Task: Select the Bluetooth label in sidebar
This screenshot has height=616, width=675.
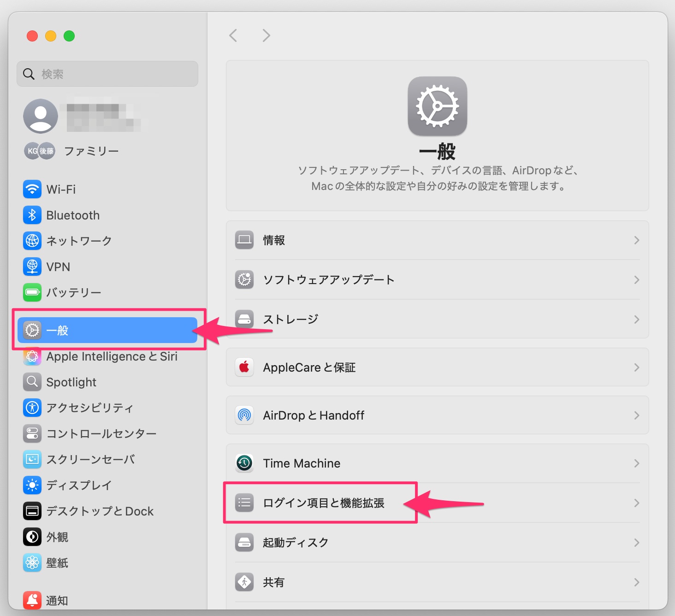Action: pyautogui.click(x=73, y=215)
